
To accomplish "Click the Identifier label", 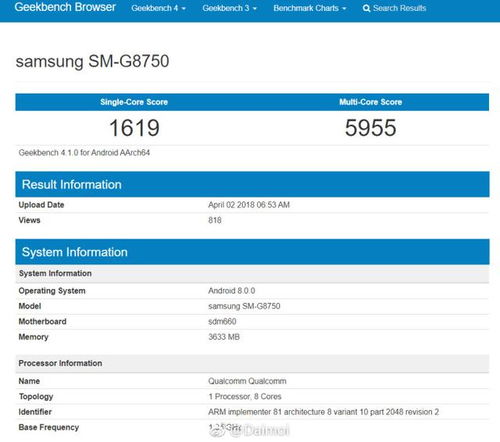I will (x=35, y=412).
